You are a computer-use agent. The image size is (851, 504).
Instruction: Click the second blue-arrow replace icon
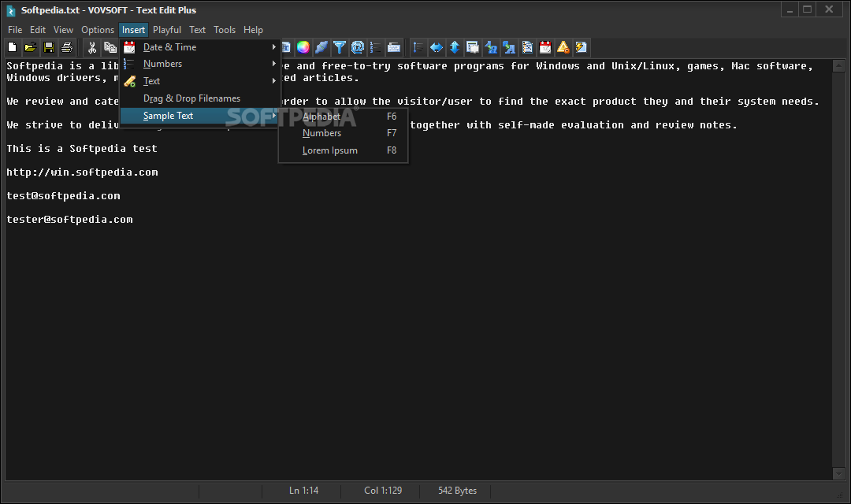(509, 48)
